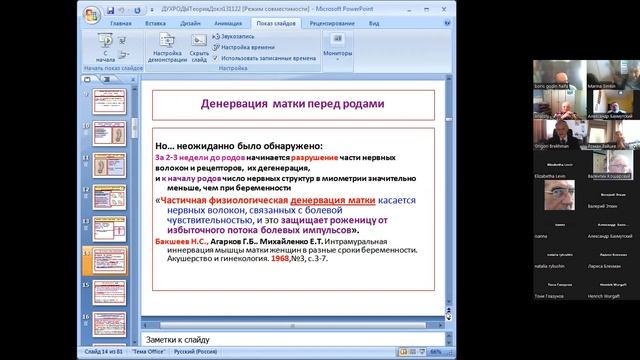
Task: Expand the Мониторы group dropdown
Action: click(338, 47)
